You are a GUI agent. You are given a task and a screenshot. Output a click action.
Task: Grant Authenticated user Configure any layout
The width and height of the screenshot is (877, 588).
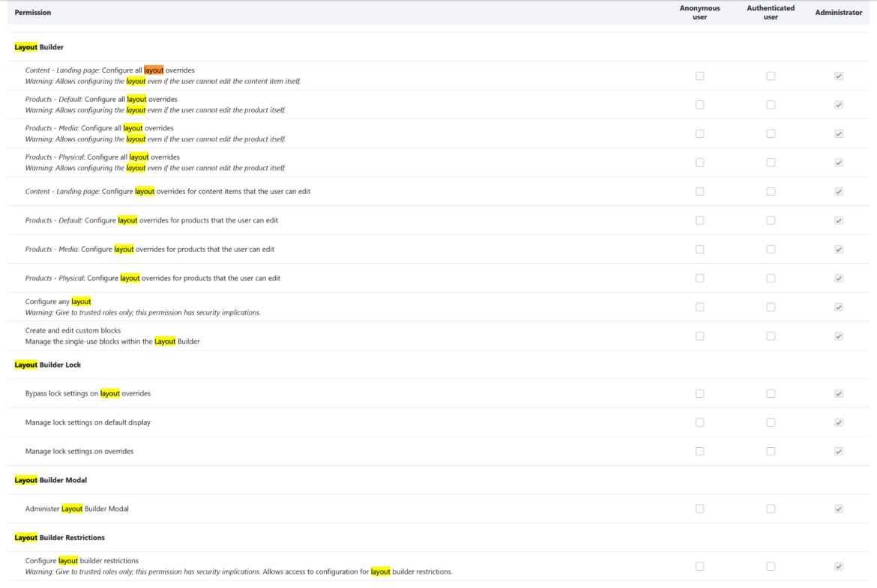[771, 307]
